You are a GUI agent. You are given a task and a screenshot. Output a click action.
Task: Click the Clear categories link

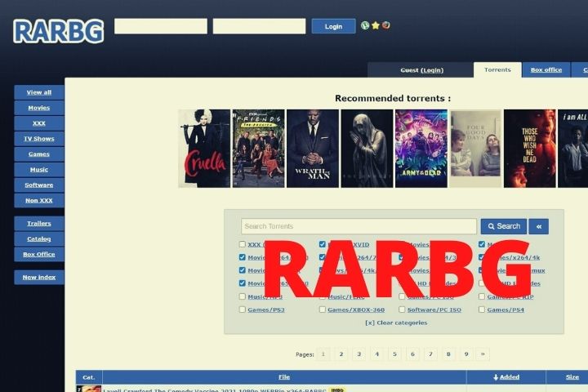tap(396, 323)
